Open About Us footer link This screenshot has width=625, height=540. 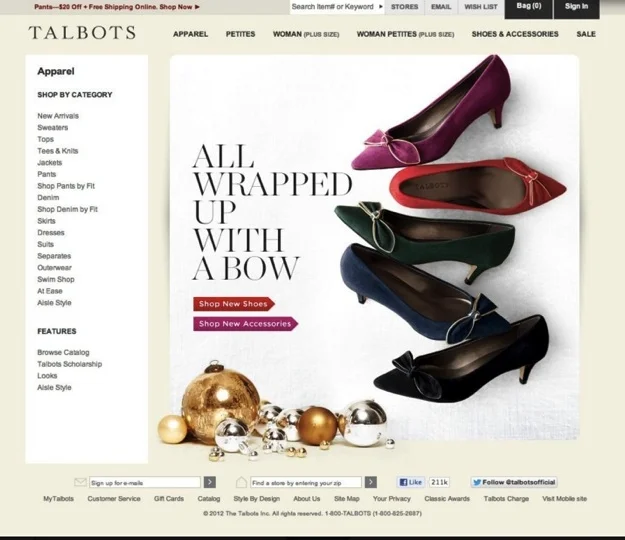coord(307,499)
